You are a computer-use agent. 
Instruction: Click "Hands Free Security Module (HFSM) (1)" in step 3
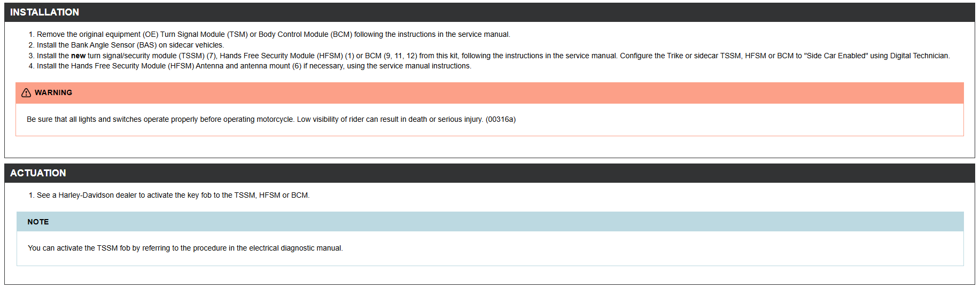pos(287,56)
